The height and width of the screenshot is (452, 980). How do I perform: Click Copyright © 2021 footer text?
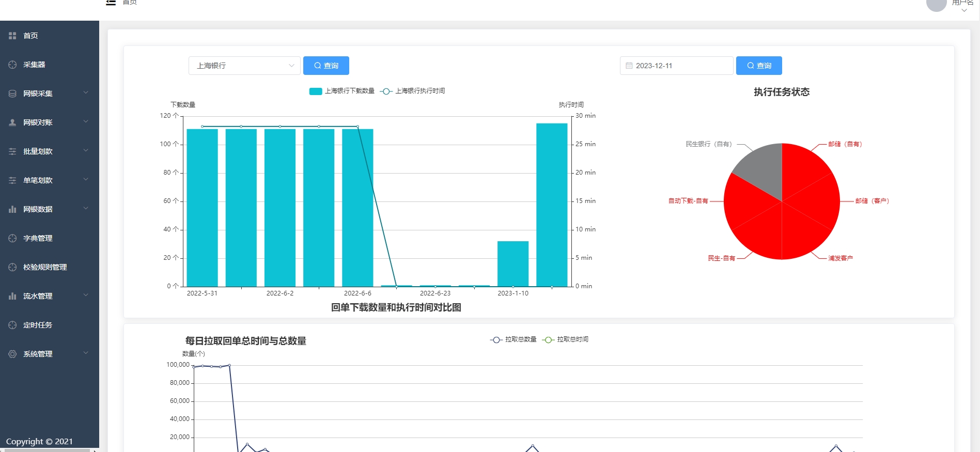tap(39, 442)
